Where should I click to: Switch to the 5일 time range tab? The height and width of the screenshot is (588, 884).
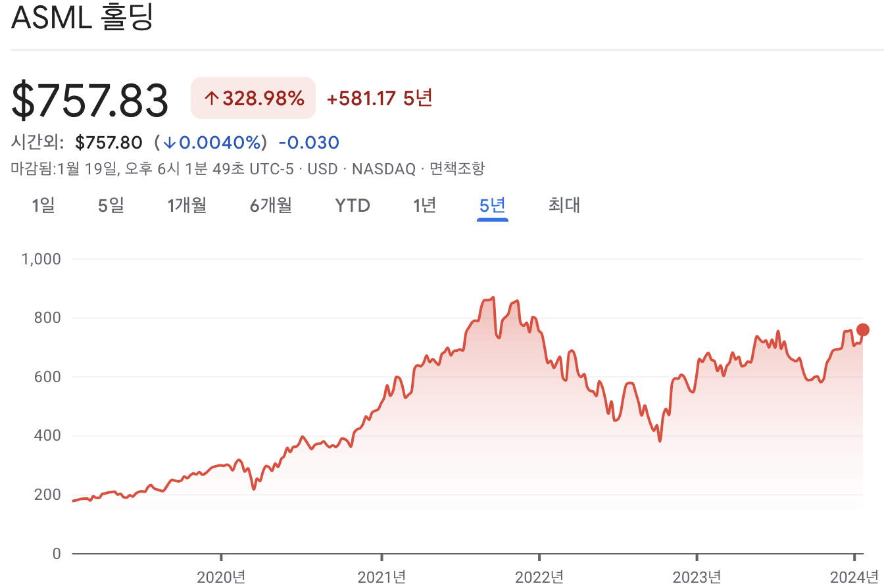tap(109, 205)
